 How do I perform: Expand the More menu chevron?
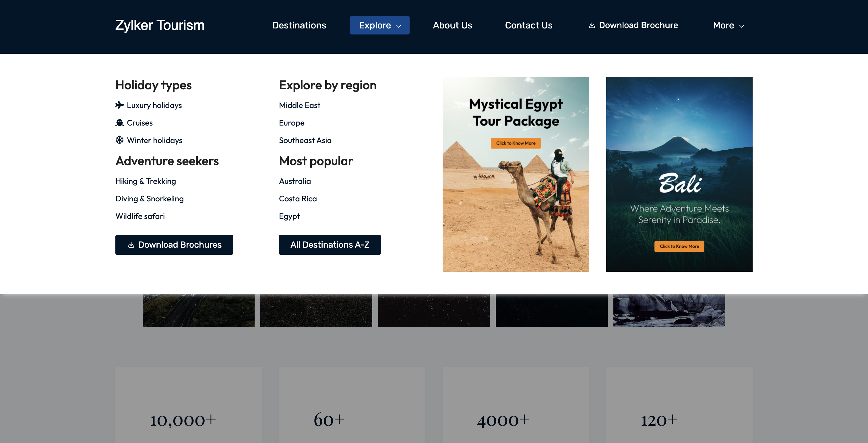tap(741, 26)
